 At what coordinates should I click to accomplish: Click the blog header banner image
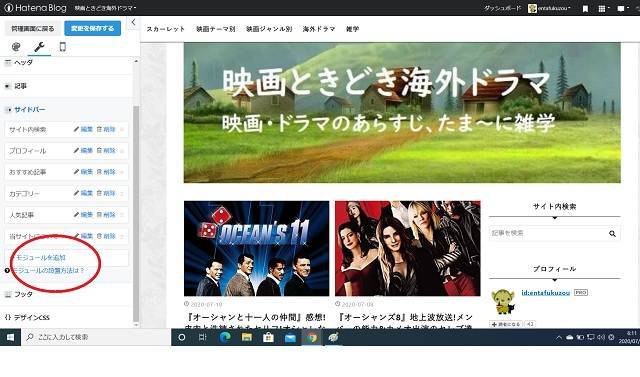tap(402, 113)
